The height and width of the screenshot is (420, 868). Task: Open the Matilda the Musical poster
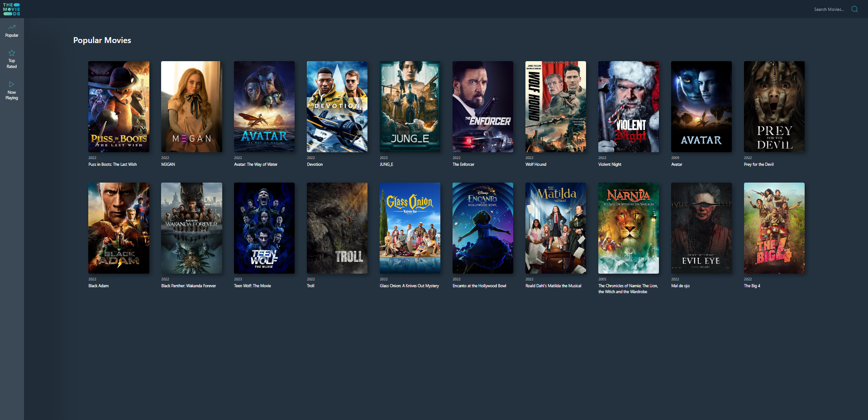556,228
